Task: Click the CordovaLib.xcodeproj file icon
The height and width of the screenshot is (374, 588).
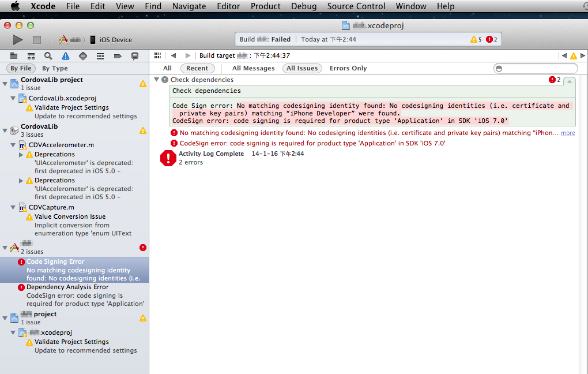Action: (22, 98)
